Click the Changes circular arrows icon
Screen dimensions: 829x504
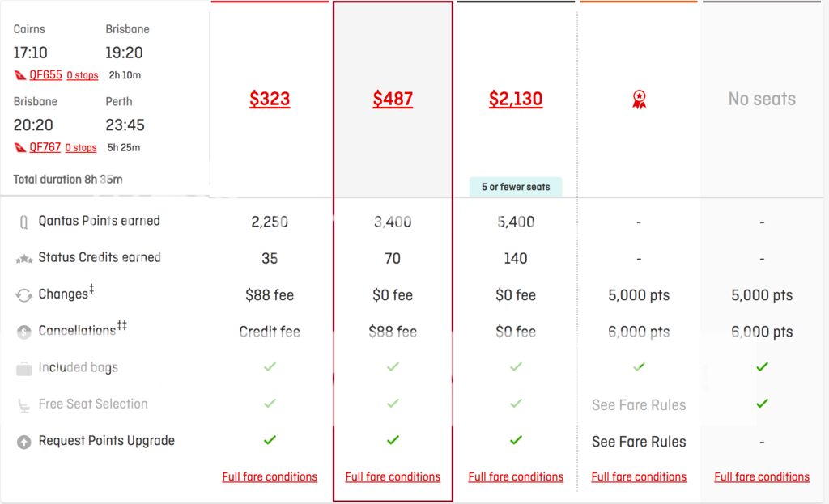(23, 295)
